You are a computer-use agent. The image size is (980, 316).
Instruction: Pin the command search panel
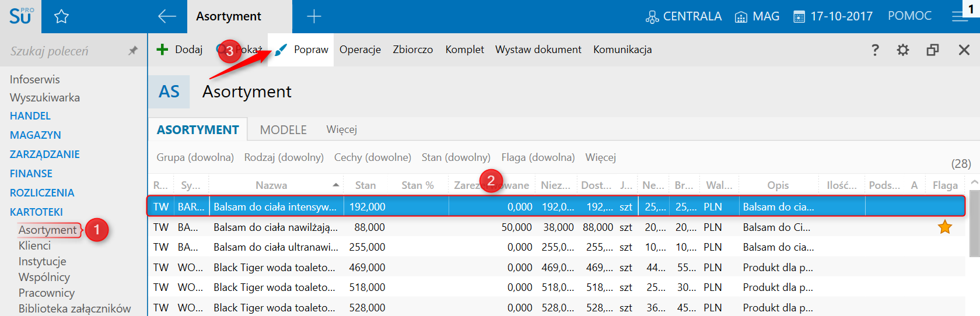pyautogui.click(x=133, y=51)
